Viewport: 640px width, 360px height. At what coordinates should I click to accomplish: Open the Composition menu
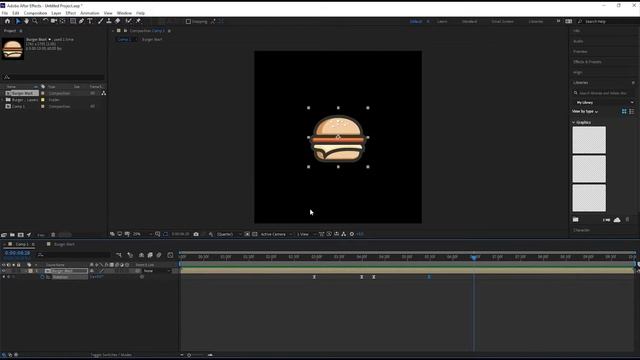click(35, 13)
